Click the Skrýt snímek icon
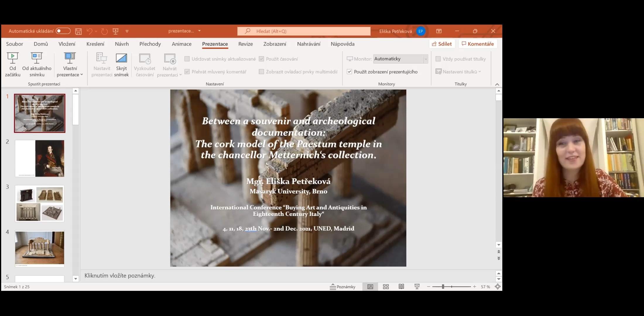 coord(121,58)
